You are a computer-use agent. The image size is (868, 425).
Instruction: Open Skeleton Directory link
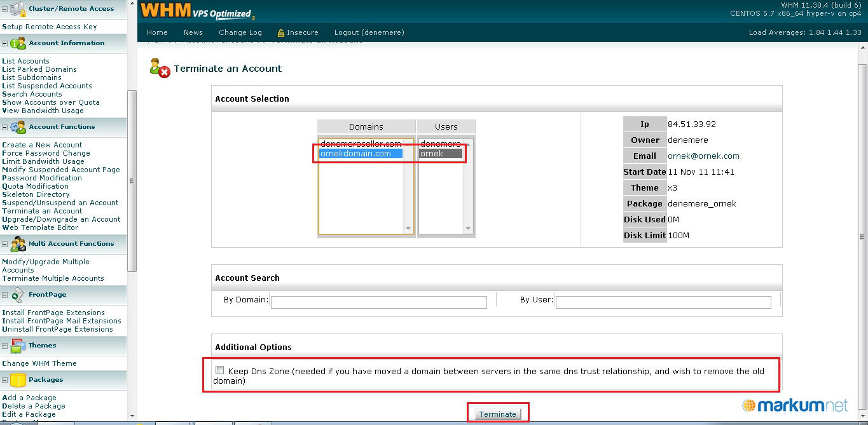[36, 194]
